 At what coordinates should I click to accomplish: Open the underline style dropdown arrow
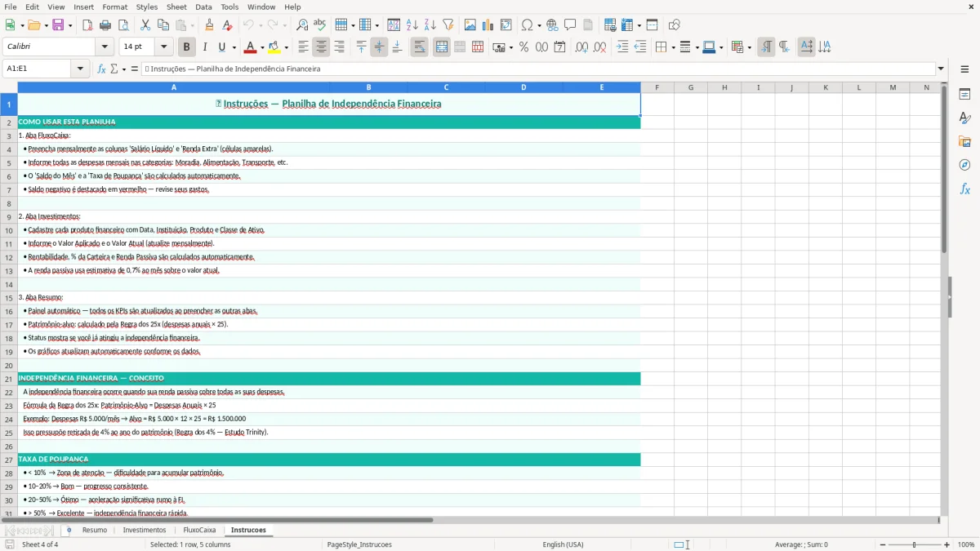[234, 47]
